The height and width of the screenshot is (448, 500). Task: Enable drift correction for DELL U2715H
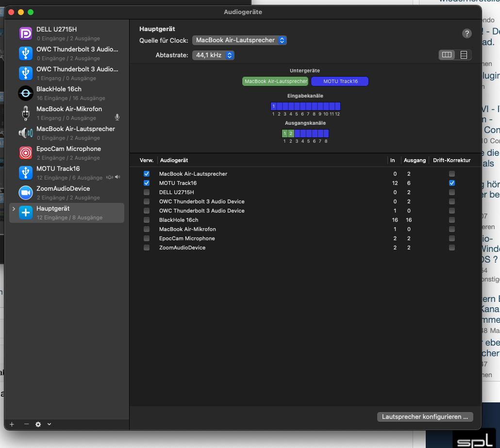pos(451,192)
